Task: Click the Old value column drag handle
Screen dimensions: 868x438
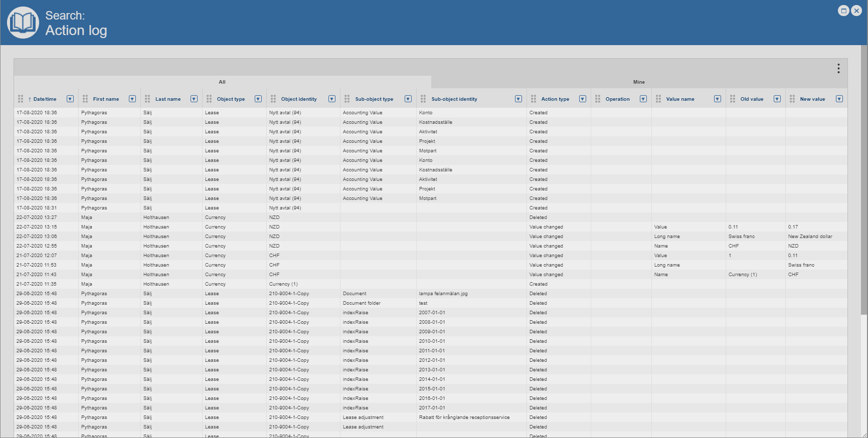Action: [x=733, y=99]
